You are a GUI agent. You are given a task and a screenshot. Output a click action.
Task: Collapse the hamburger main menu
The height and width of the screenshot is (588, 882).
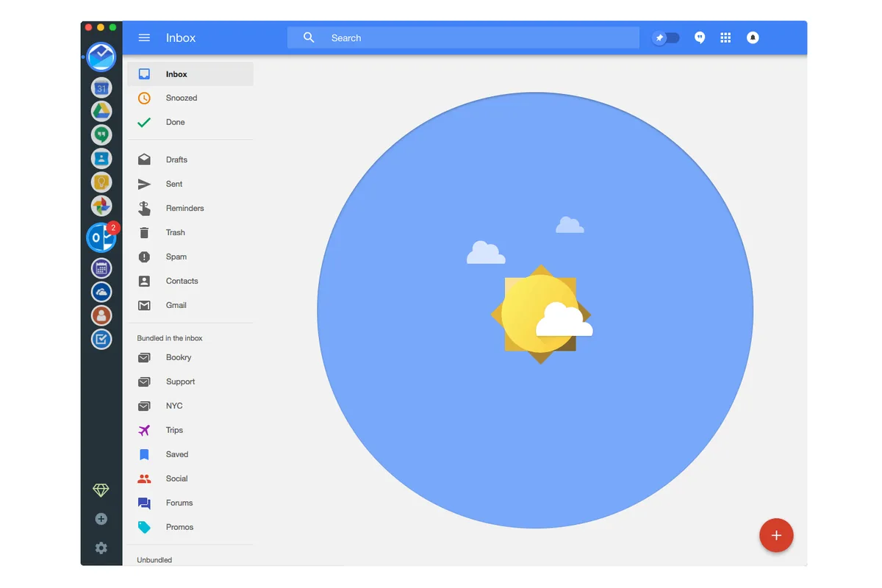144,38
